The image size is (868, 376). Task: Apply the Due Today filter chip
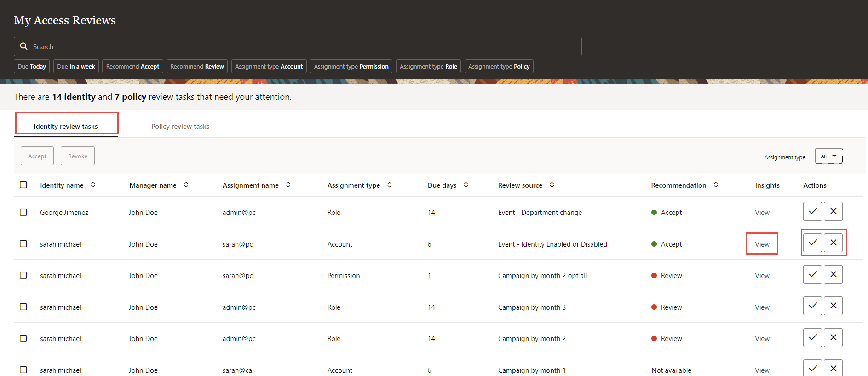(x=32, y=66)
